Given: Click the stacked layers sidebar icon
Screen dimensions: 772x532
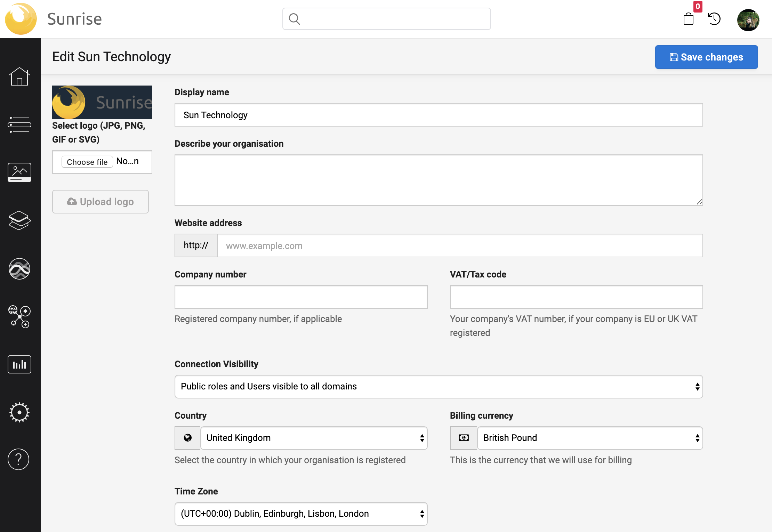Looking at the screenshot, I should 19,220.
